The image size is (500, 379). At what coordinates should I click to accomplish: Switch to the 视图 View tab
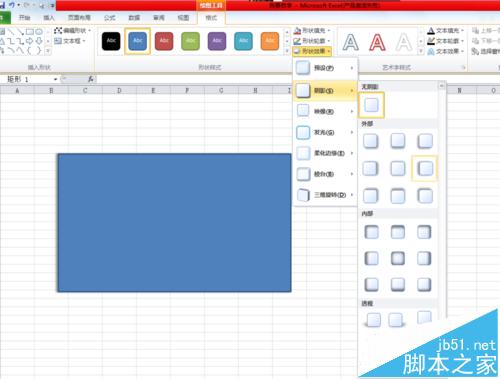click(183, 18)
